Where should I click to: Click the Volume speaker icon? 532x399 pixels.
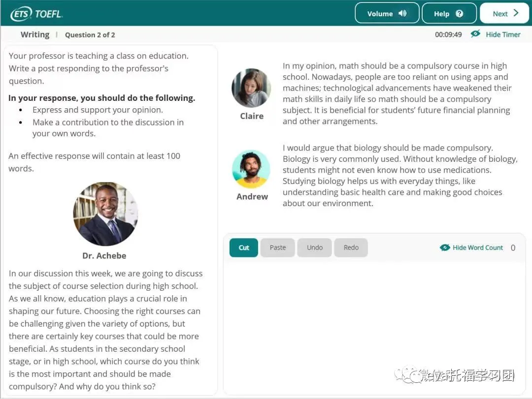point(402,13)
